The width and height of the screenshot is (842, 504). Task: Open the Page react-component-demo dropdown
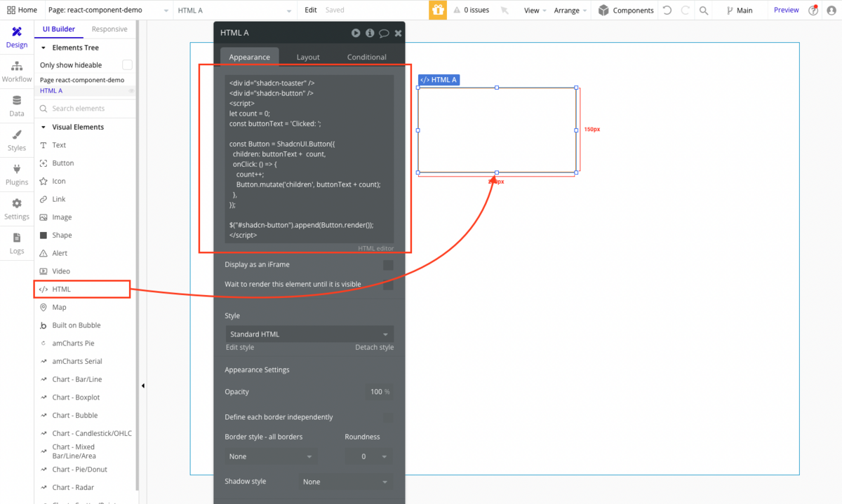109,10
